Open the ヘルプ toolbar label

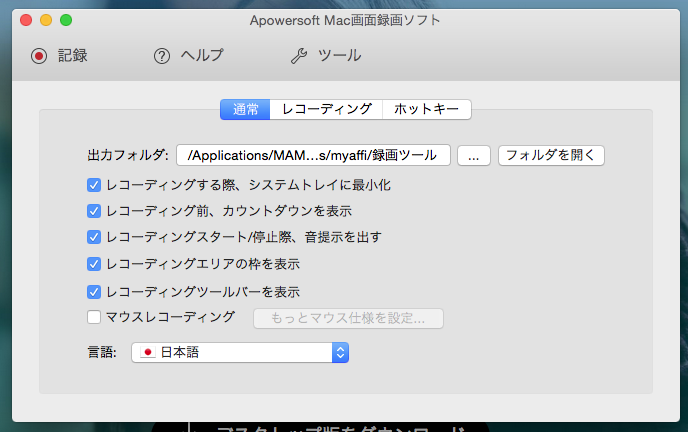tap(202, 56)
